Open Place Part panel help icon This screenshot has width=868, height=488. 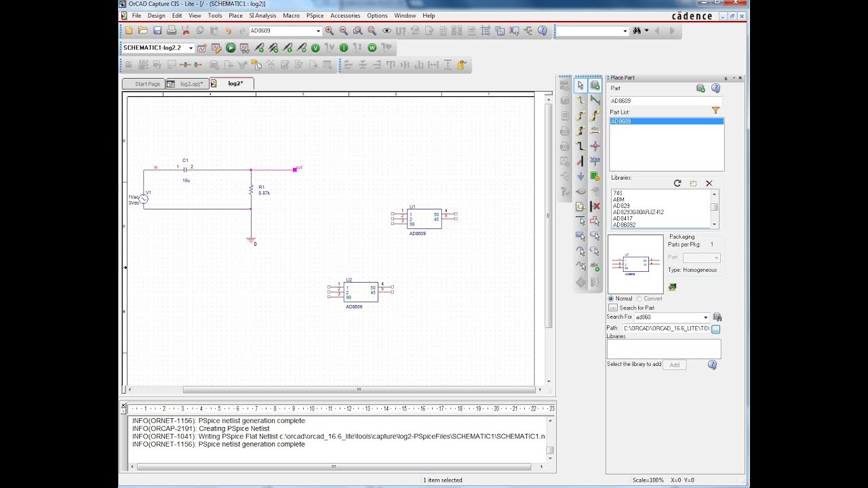(x=715, y=88)
